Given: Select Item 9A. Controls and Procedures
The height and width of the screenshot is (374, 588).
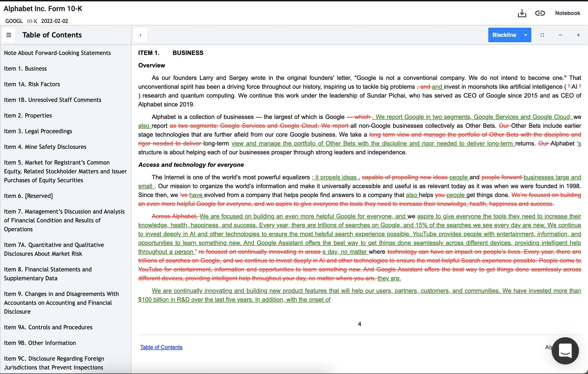Looking at the screenshot, I should coord(48,327).
